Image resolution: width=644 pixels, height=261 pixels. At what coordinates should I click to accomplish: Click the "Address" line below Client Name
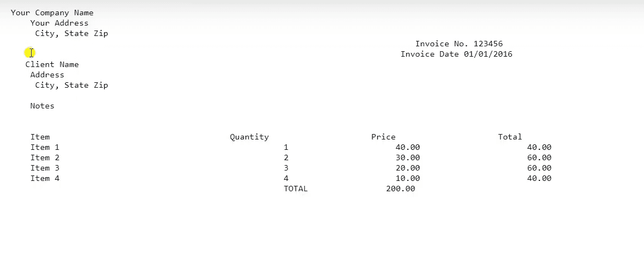47,75
